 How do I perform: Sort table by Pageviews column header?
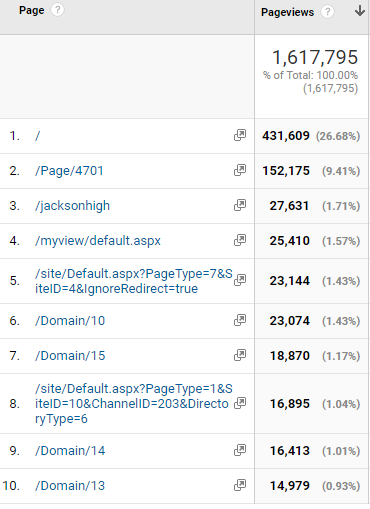point(287,12)
